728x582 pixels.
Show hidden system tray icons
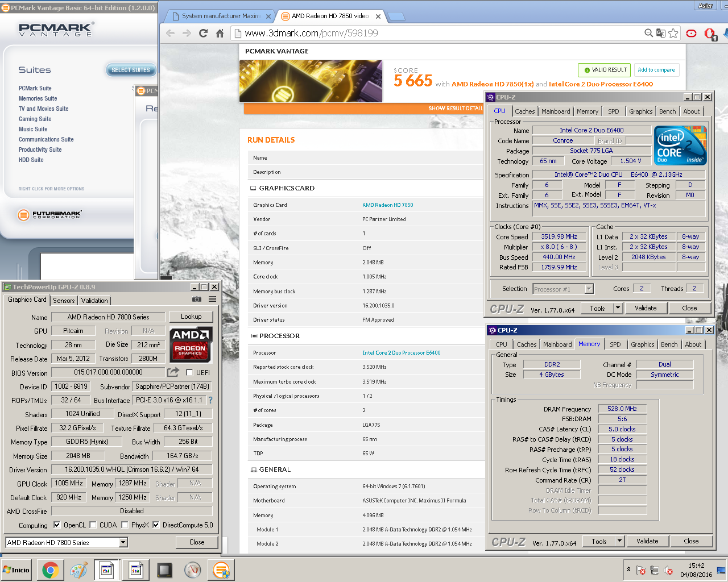[628, 569]
